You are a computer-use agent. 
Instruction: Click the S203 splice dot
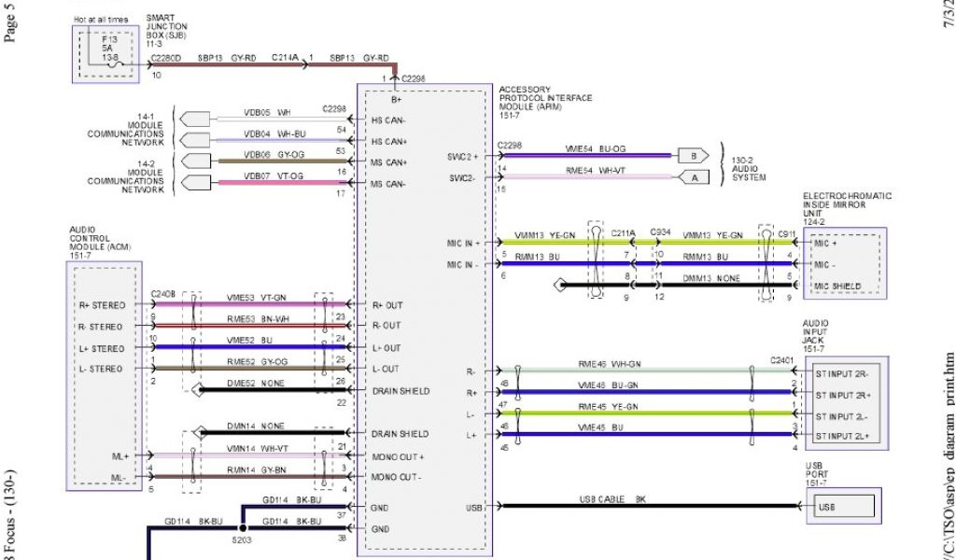pyautogui.click(x=242, y=528)
